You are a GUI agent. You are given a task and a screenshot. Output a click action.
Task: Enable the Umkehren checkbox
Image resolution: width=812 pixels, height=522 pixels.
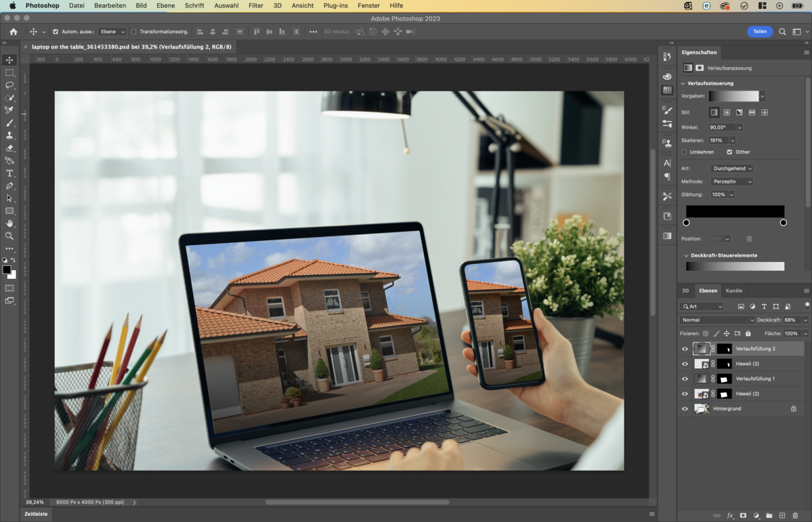click(x=684, y=152)
